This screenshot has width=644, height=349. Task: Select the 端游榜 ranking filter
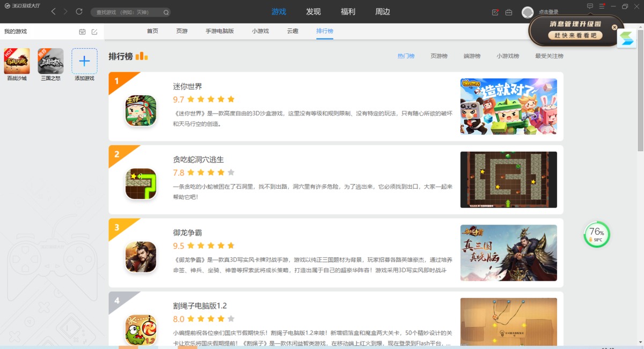pos(472,56)
